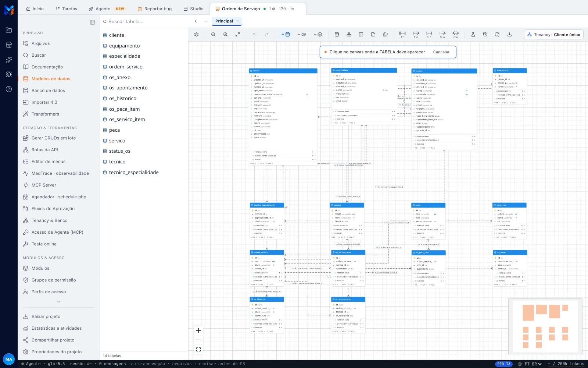Go to the Início tab
588x368 pixels.
tap(35, 9)
